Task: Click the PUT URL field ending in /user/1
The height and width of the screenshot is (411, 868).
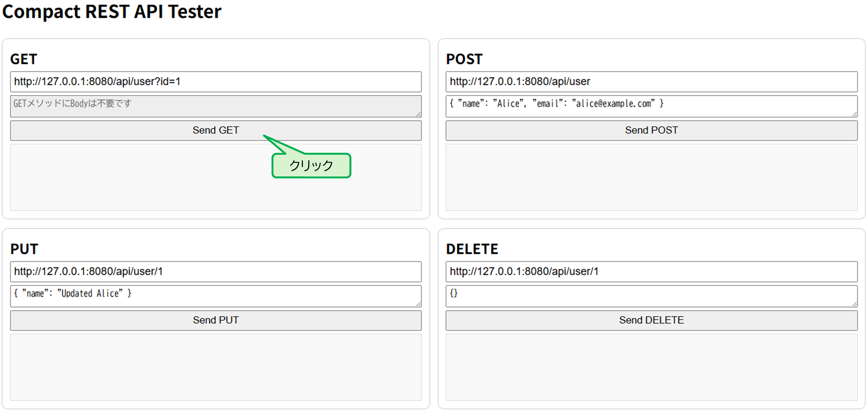Action: [216, 272]
